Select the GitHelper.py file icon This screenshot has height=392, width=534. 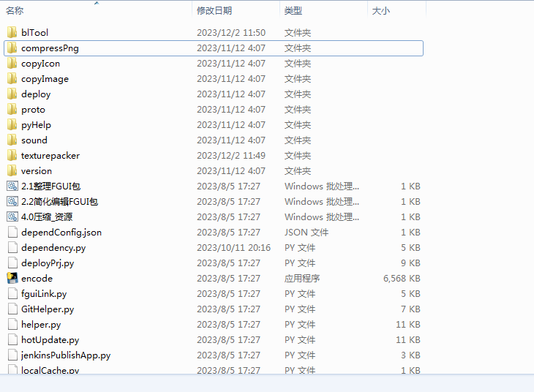(x=12, y=309)
